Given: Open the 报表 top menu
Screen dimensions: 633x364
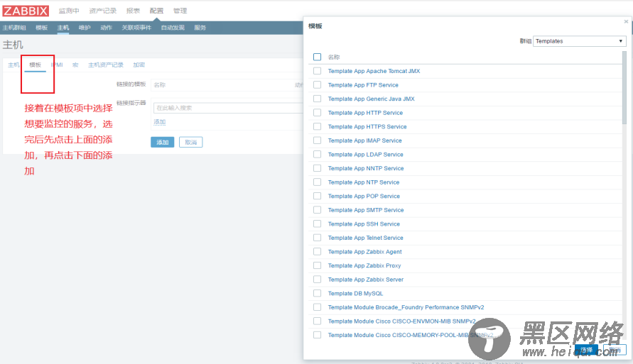Looking at the screenshot, I should coord(133,11).
